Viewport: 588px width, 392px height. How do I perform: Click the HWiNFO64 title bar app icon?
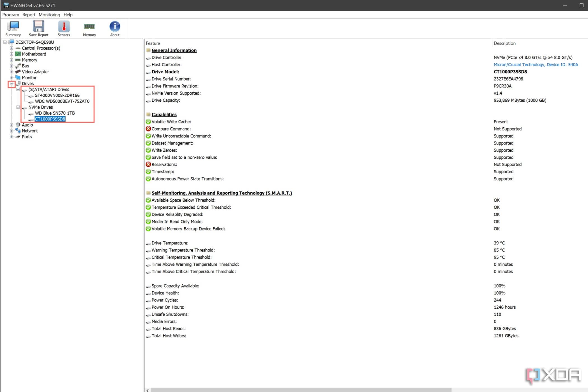tap(6, 5)
